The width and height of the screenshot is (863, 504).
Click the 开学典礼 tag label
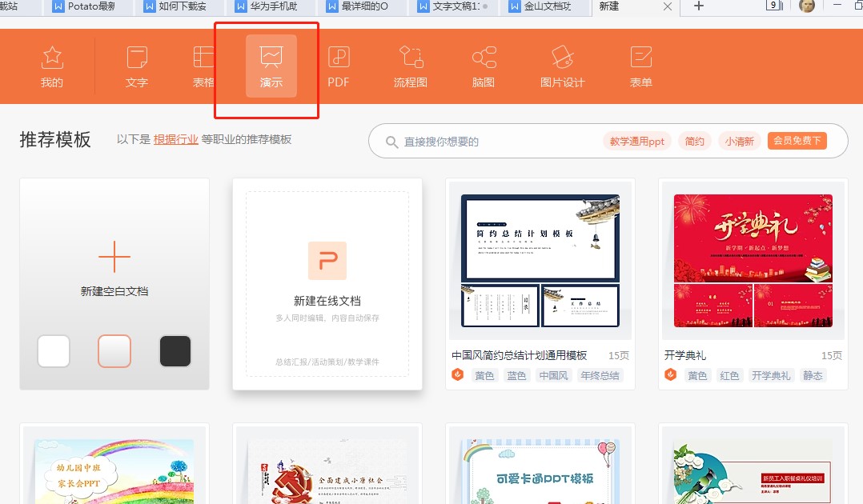770,375
